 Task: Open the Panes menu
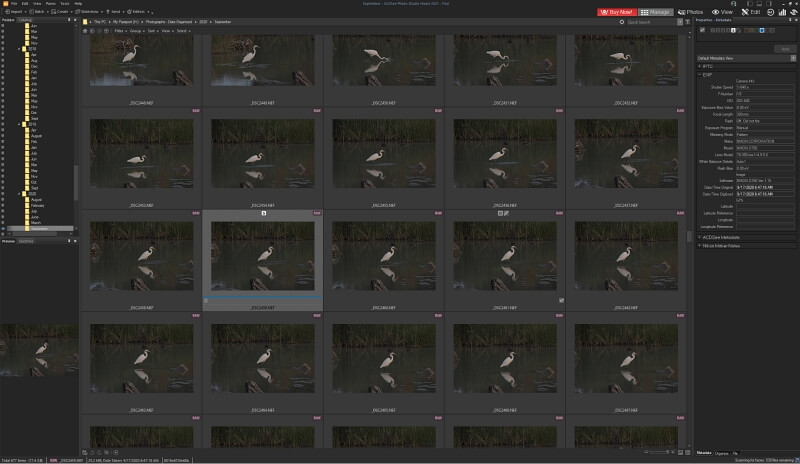pyautogui.click(x=51, y=4)
